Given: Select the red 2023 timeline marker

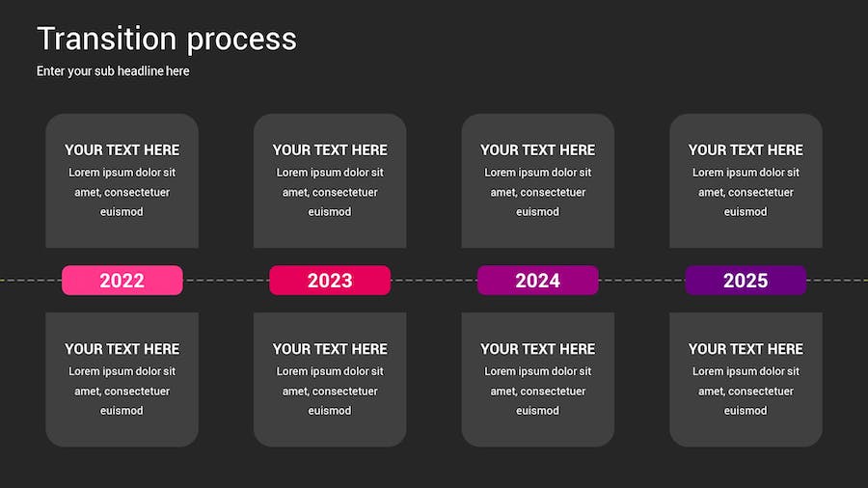Looking at the screenshot, I should point(330,281).
